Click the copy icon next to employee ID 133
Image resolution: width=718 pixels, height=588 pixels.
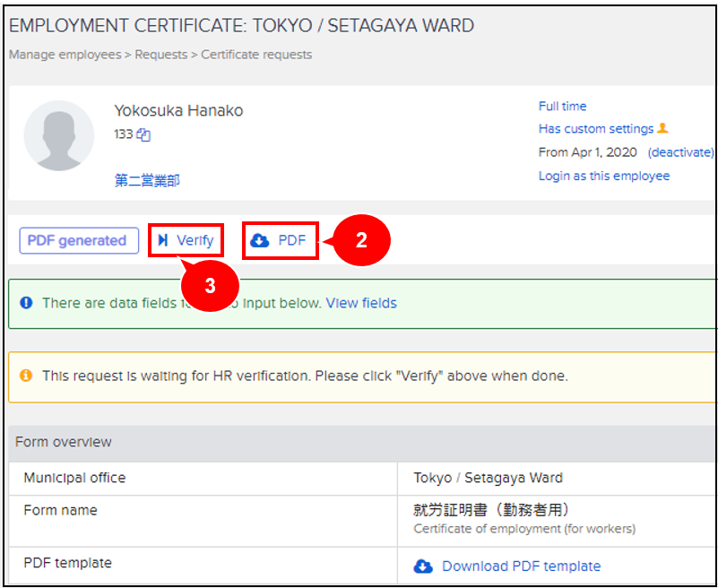click(x=143, y=135)
